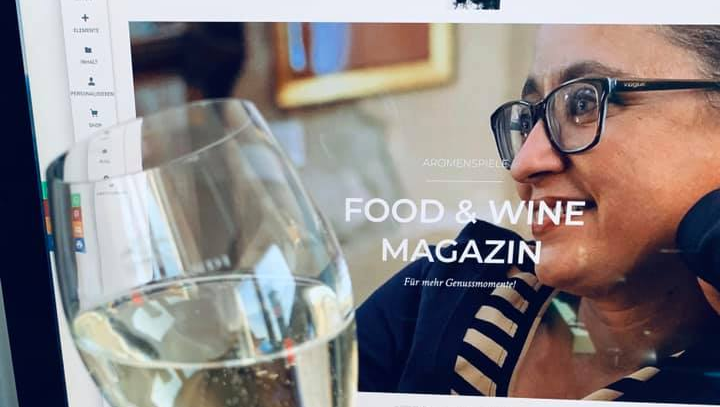Click the SHOP label in sidebar
This screenshot has width=720, height=407.
tap(95, 125)
